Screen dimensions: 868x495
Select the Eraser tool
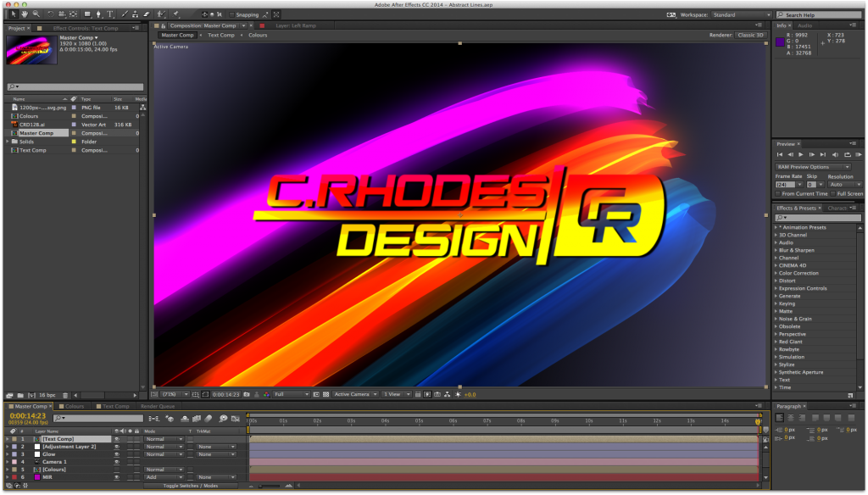pos(147,14)
